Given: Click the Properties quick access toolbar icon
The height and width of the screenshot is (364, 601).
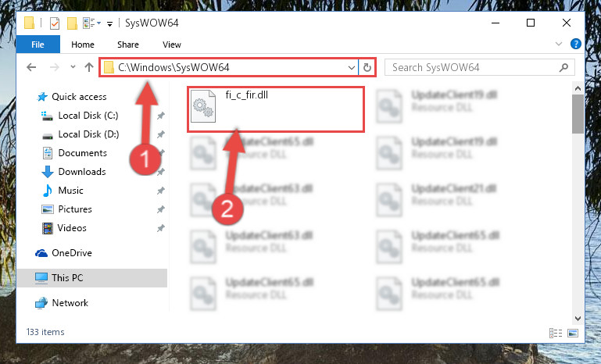Looking at the screenshot, I should (55, 23).
